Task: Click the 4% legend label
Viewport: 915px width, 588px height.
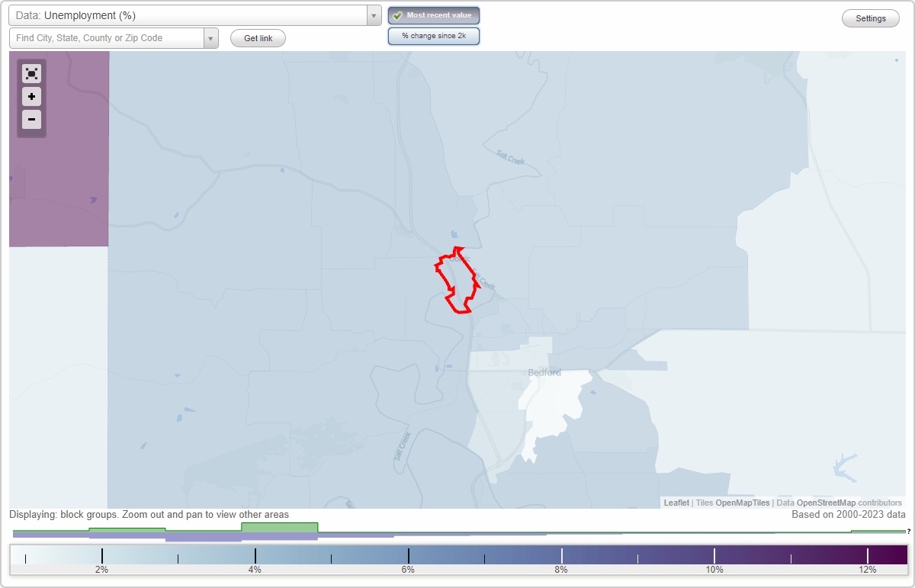Action: [x=255, y=570]
